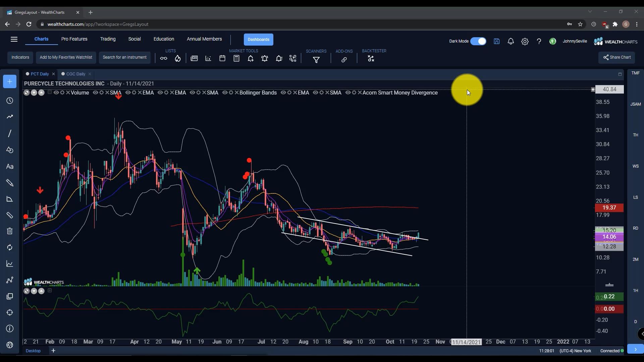Click the browser address bar URL
Screen dimensions: 644x362
[x=98, y=24]
